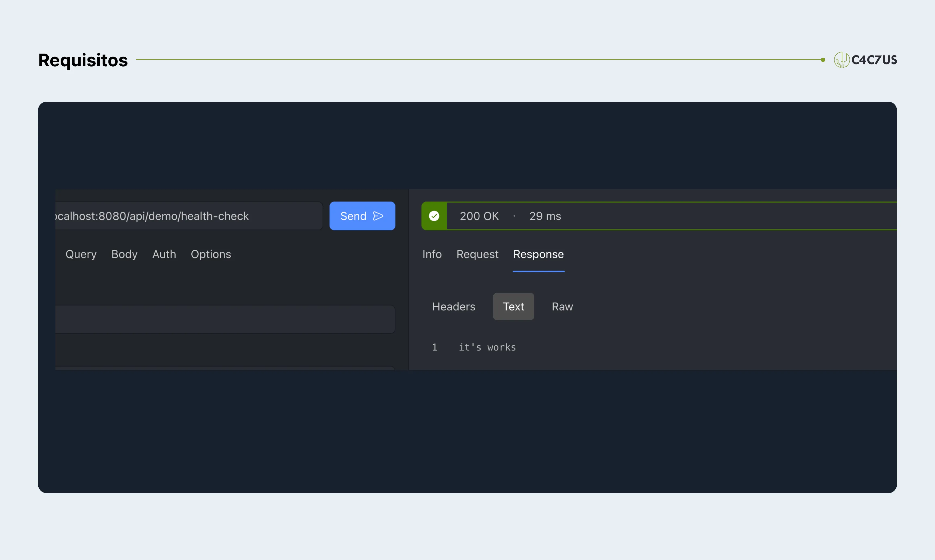935x560 pixels.
Task: Click the C4C7US cactus logo
Action: pos(865,60)
